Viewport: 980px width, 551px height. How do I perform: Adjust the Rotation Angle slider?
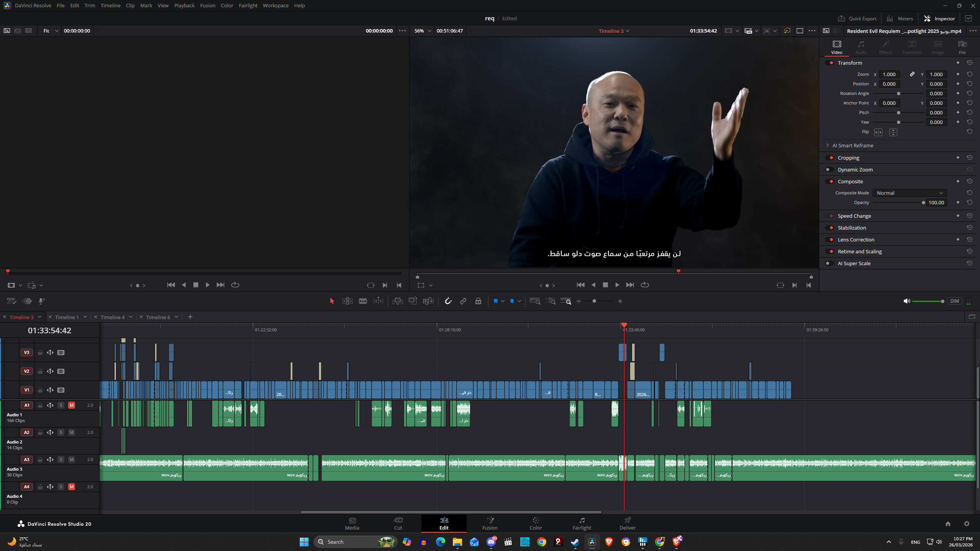[x=898, y=93]
